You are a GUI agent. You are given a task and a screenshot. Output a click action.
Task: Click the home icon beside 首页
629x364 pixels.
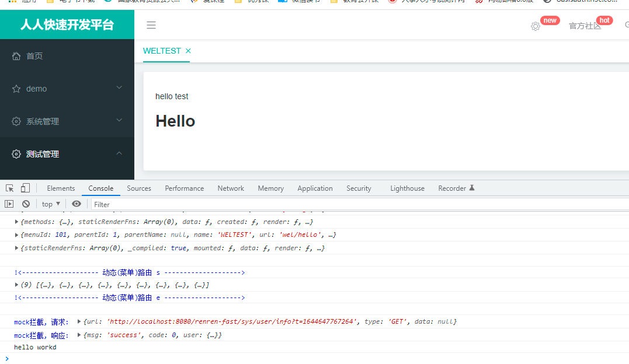pyautogui.click(x=16, y=56)
